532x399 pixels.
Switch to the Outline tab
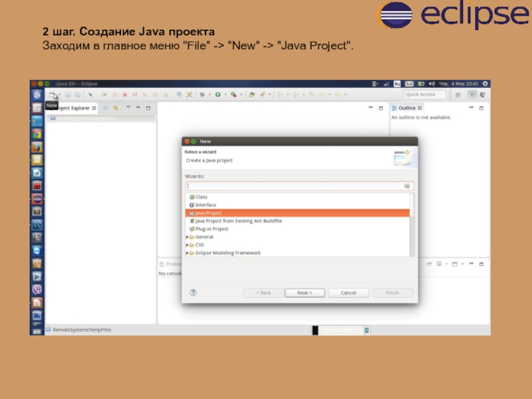coord(407,108)
